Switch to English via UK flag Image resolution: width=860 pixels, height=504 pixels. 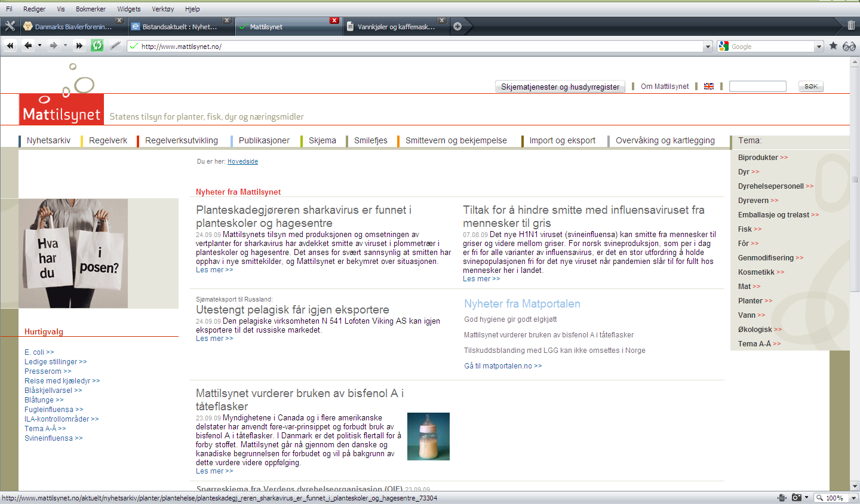point(709,87)
